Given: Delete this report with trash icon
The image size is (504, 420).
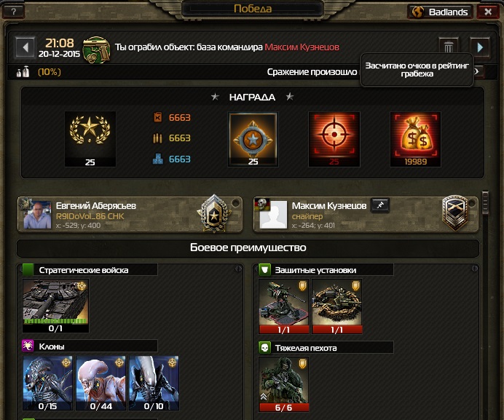Looking at the screenshot, I should pos(449,47).
